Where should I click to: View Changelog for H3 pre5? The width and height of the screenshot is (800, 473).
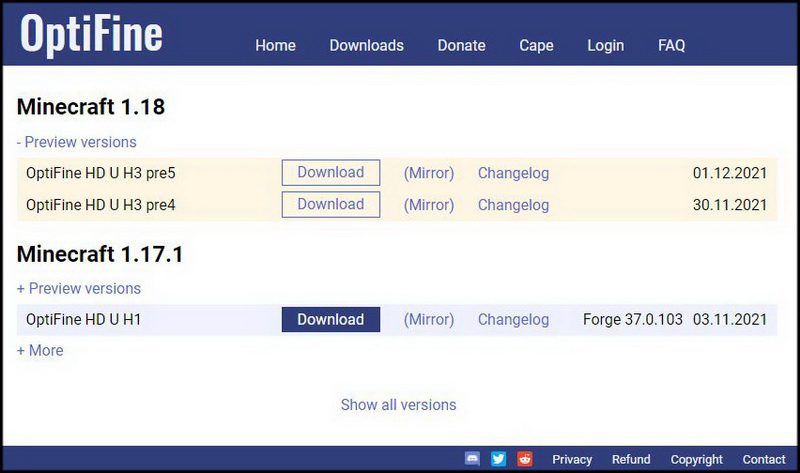coord(513,173)
